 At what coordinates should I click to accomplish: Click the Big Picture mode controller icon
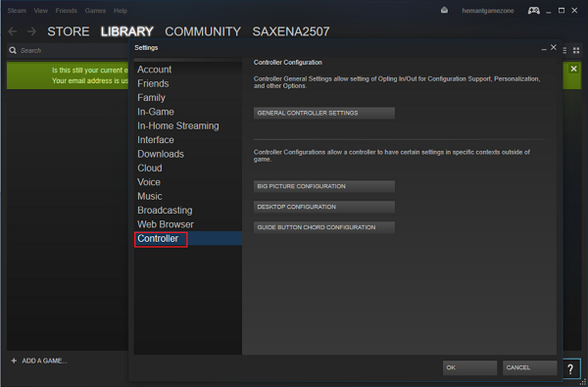coord(533,11)
